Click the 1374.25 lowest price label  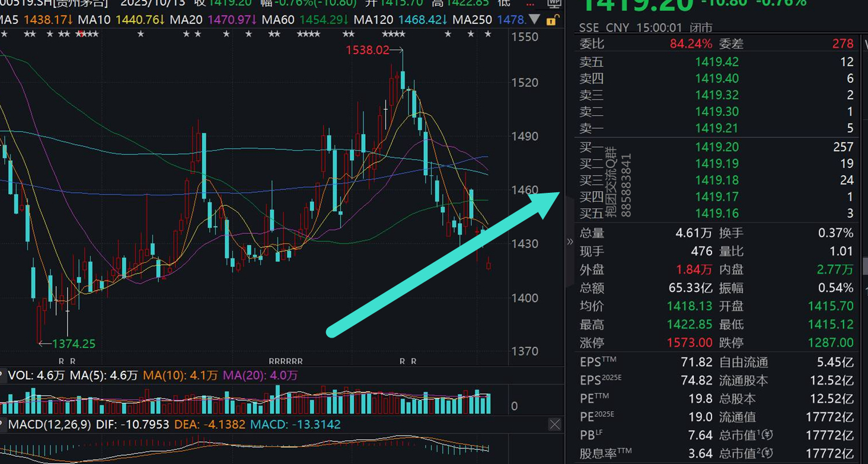point(74,344)
